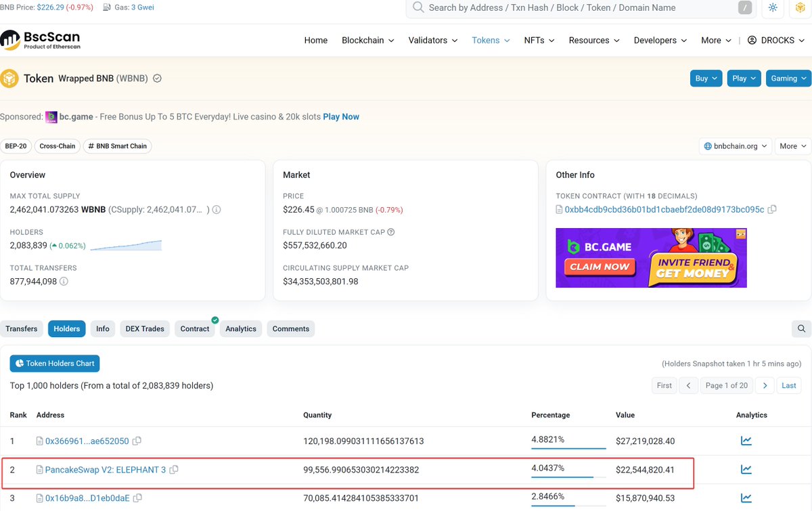Click the BEP-20 tag
The width and height of the screenshot is (812, 511).
tap(16, 146)
